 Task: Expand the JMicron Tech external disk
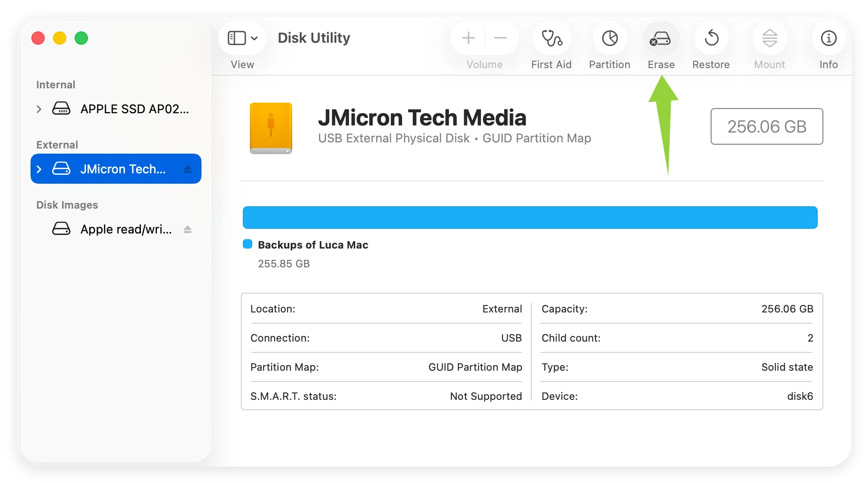[x=39, y=169]
